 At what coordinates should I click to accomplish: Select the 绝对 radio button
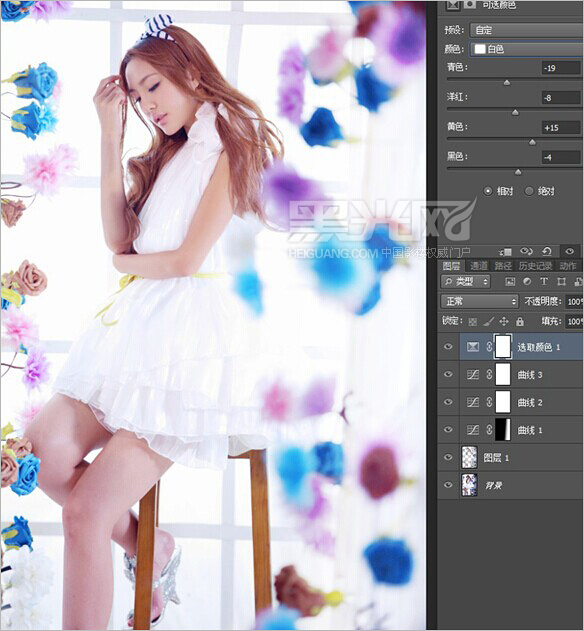529,191
